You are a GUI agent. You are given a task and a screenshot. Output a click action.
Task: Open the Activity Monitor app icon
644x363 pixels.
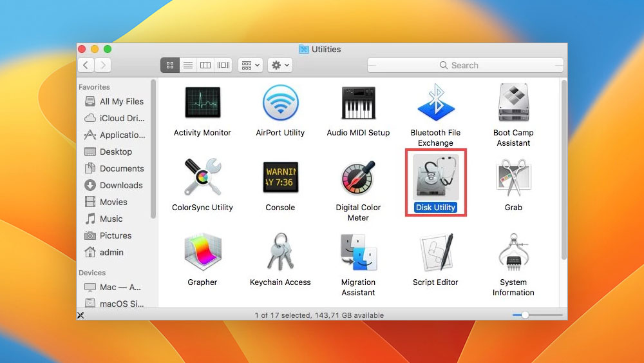pos(202,103)
